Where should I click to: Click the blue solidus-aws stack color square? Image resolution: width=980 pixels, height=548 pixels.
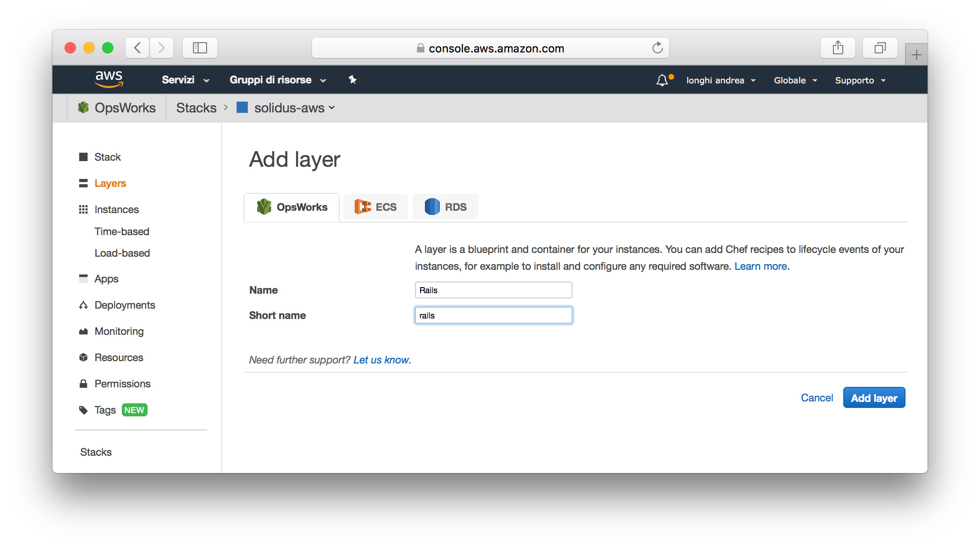click(x=242, y=108)
